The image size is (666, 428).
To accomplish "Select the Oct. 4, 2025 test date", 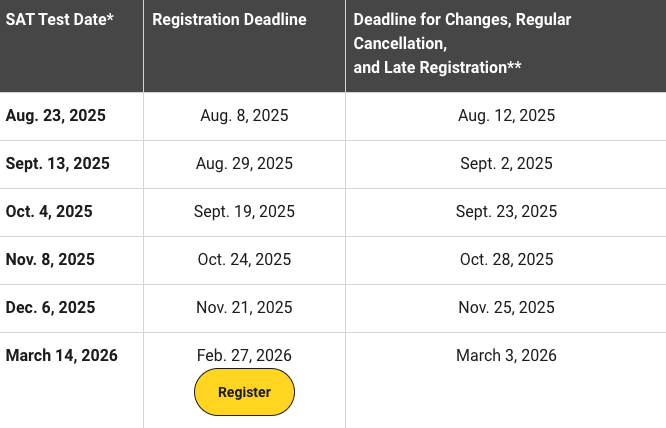I will point(49,212).
